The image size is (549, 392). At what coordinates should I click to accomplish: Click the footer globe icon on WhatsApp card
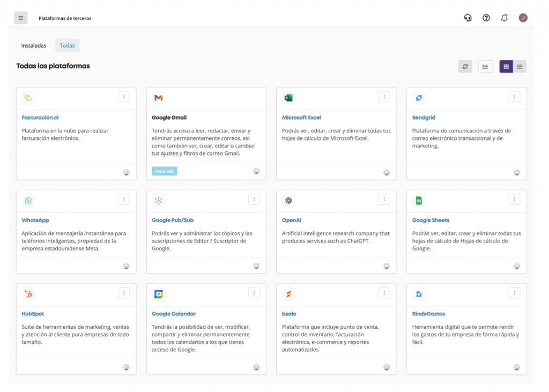[x=127, y=266]
